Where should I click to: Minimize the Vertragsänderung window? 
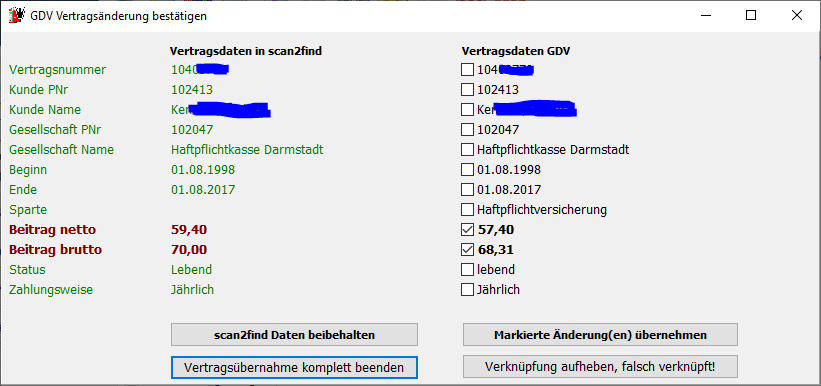coord(705,16)
